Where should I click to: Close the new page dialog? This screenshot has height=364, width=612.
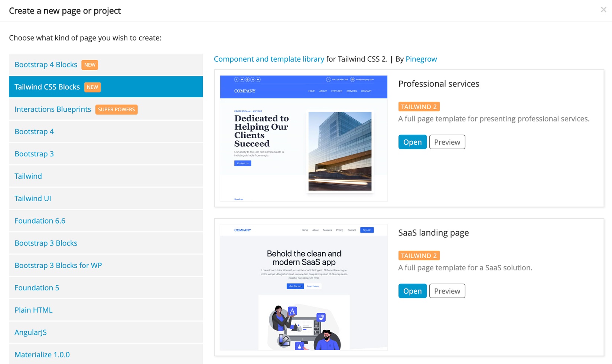[x=603, y=10]
